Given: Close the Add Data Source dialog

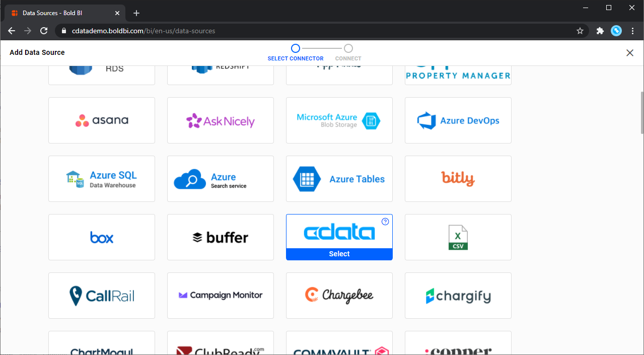Looking at the screenshot, I should 630,53.
